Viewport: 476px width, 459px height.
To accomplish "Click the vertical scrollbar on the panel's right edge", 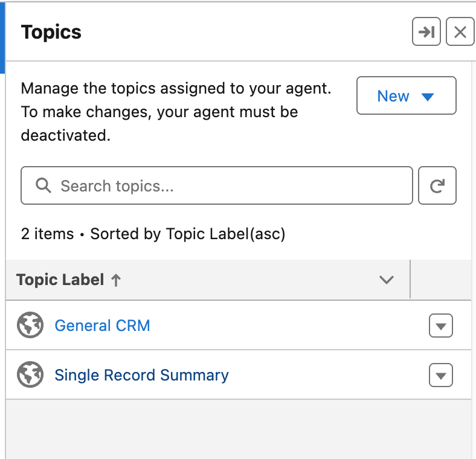I will point(474,242).
